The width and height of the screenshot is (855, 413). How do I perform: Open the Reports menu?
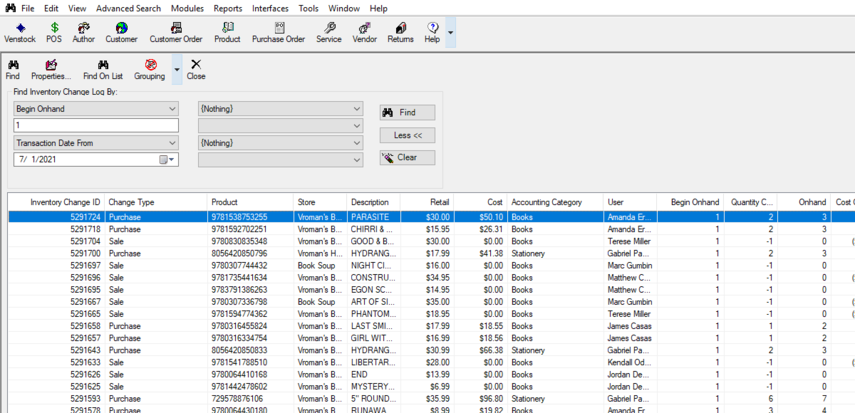[x=228, y=8]
